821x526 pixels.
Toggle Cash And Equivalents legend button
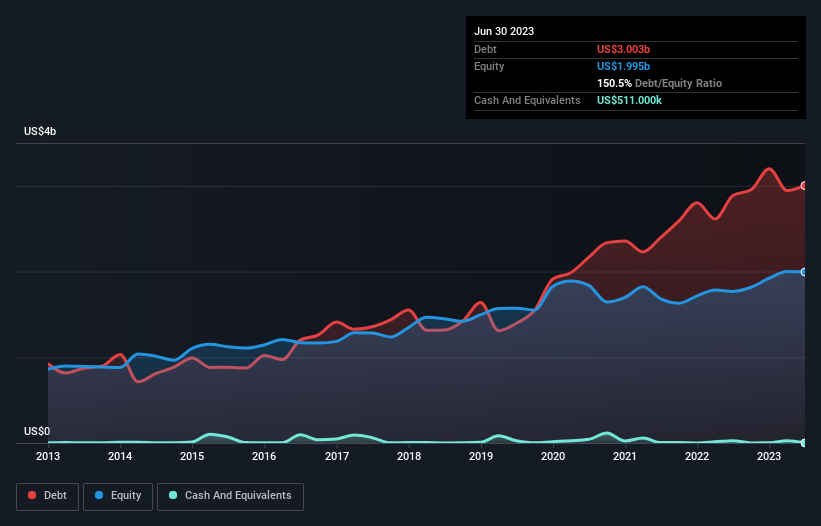point(230,496)
